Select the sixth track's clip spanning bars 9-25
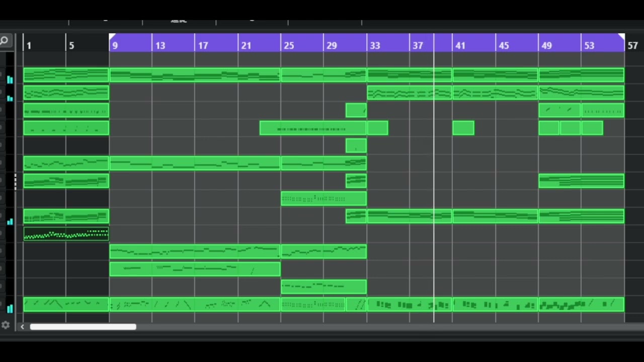The width and height of the screenshot is (644, 362). (x=195, y=163)
